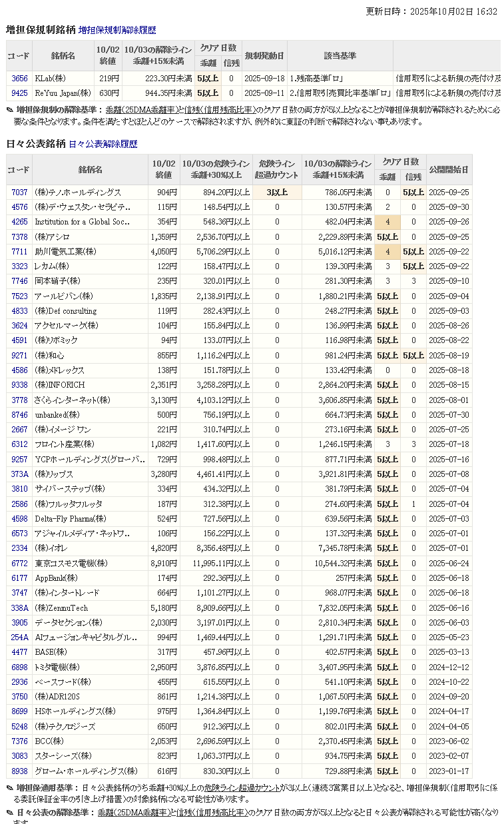View stock code 4477 BASE
This screenshot has height=824, width=504.
click(x=19, y=652)
